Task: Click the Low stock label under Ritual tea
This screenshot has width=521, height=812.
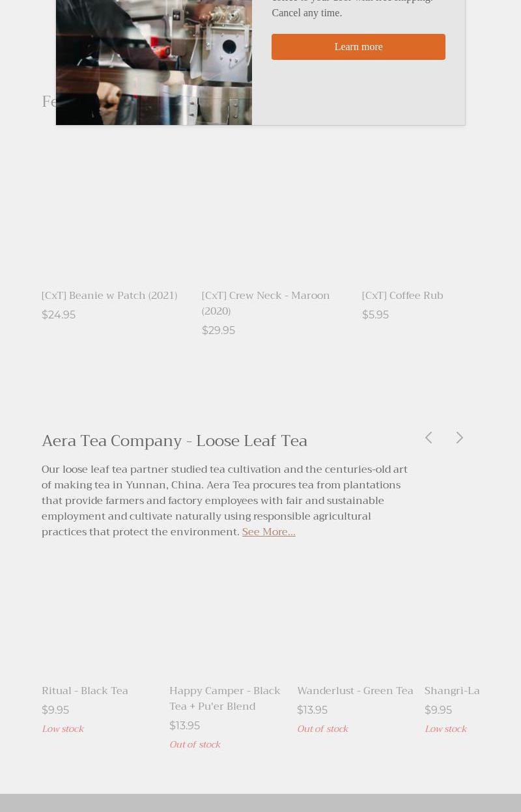Action: [x=63, y=729]
